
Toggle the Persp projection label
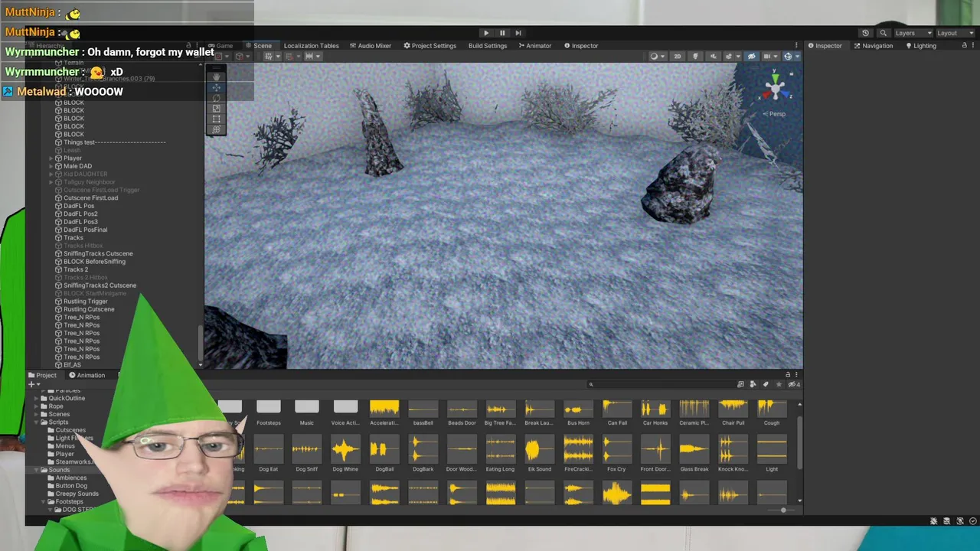[x=776, y=114]
